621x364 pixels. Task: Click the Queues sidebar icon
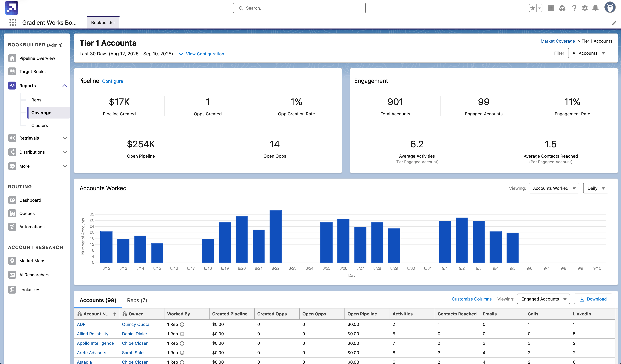tap(12, 213)
